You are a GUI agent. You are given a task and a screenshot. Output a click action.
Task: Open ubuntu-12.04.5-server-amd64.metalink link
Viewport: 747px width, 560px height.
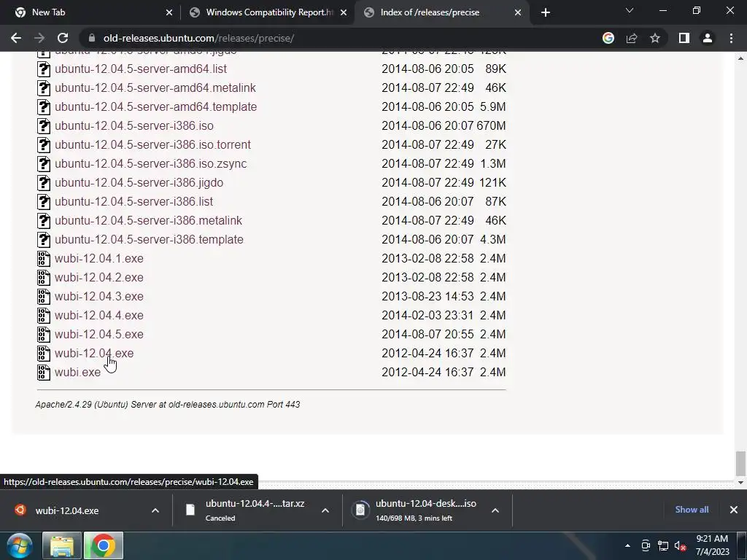155,87
